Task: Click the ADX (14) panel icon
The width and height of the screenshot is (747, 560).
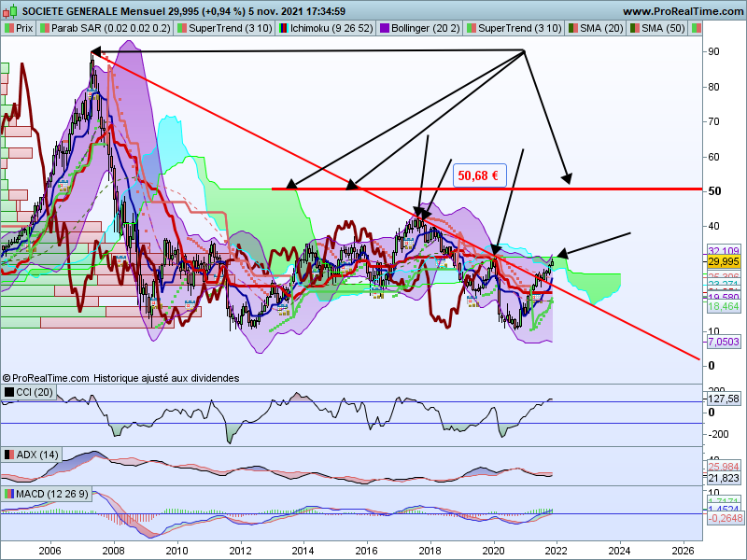Action: coord(9,455)
